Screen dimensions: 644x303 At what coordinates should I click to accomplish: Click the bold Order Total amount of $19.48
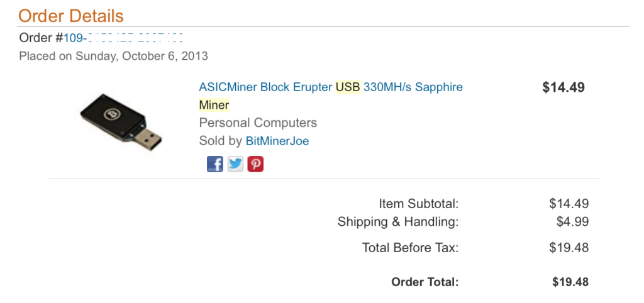click(570, 282)
